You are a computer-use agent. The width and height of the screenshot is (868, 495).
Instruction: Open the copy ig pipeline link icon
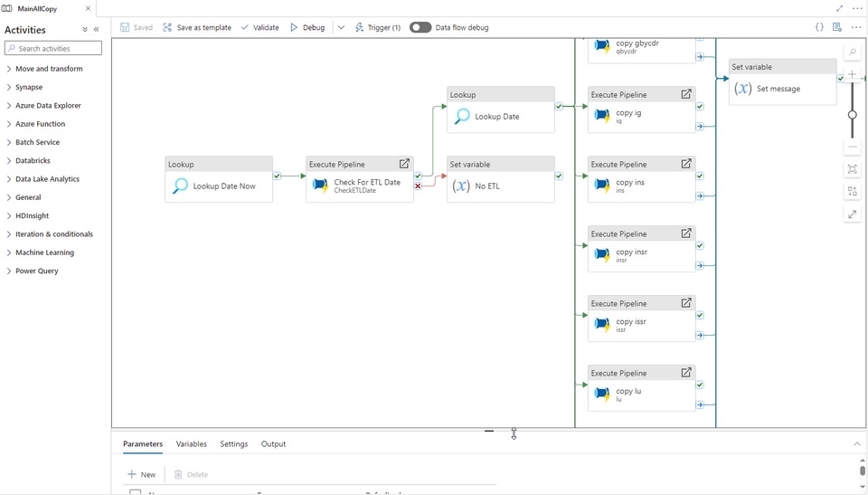(x=686, y=94)
